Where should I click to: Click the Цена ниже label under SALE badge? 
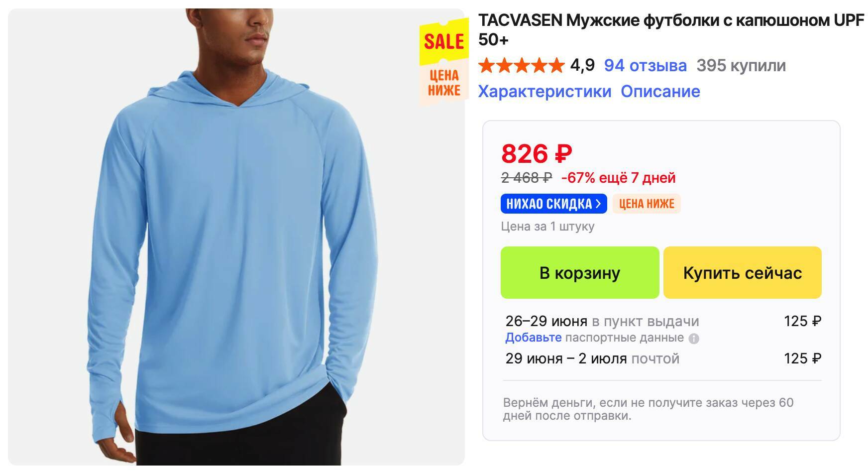444,83
